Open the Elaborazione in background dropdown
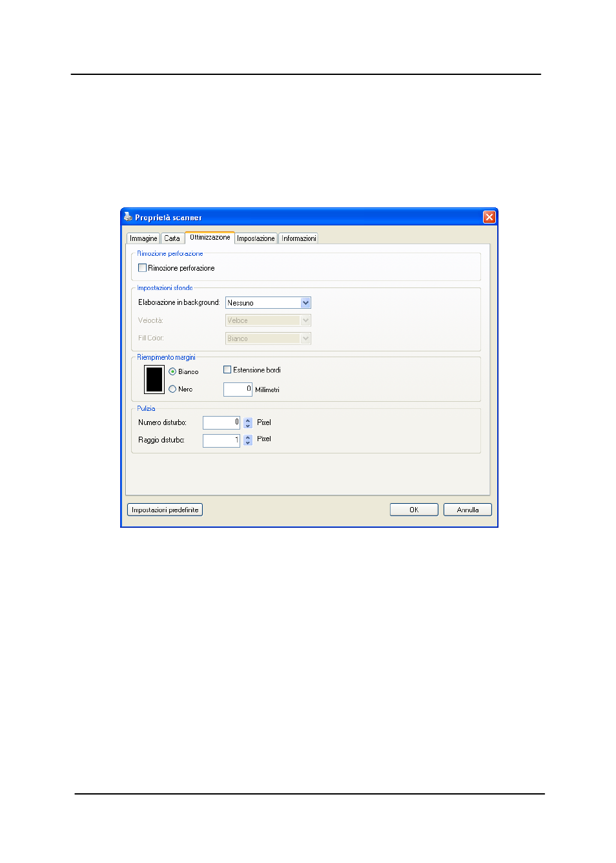 [268, 303]
